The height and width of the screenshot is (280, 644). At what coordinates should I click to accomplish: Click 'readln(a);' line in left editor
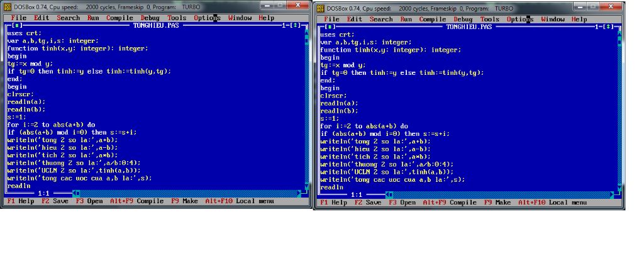coord(26,101)
